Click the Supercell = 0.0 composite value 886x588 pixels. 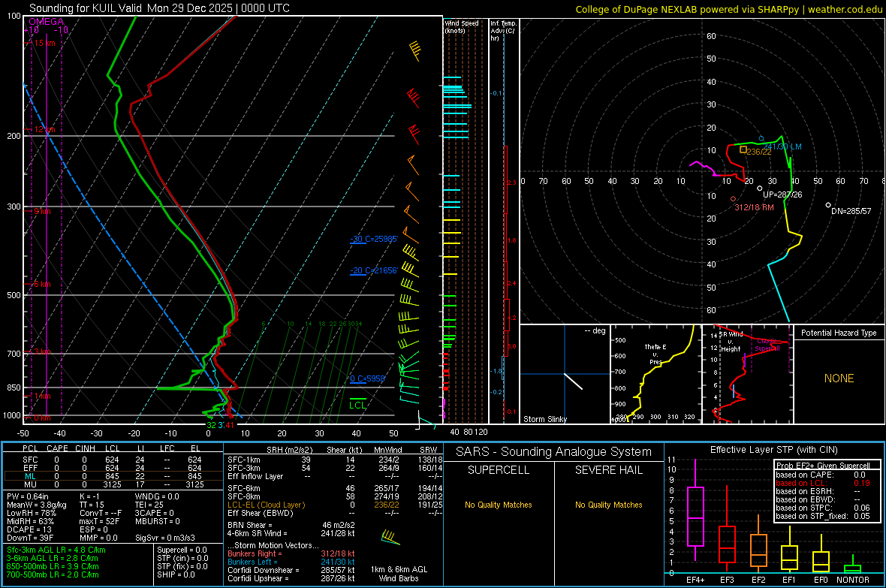tap(182, 550)
